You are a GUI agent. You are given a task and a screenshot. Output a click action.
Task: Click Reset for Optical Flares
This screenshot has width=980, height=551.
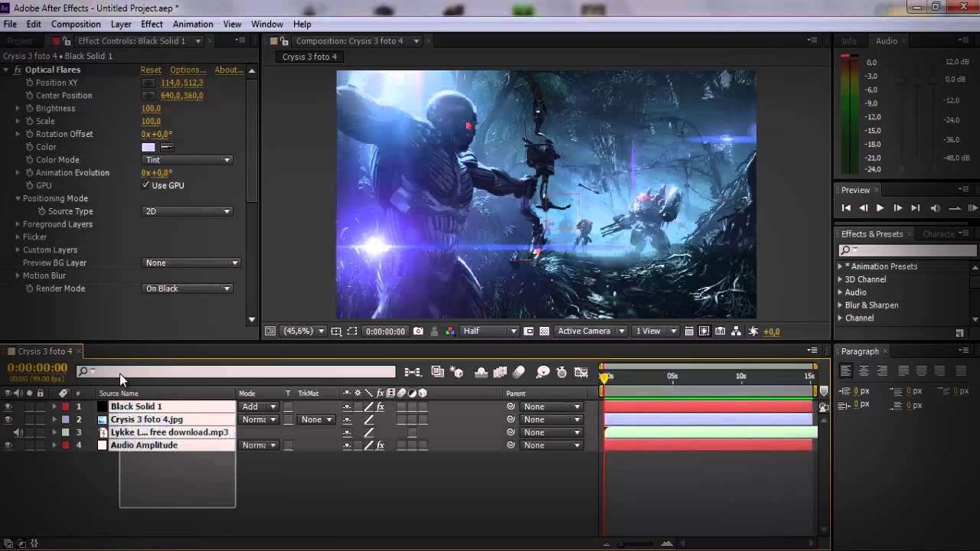151,70
